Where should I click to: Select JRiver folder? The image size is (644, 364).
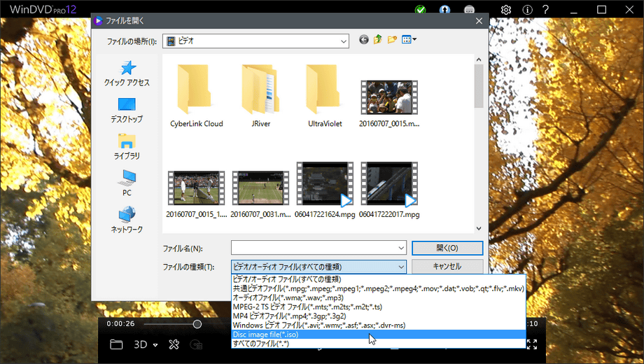261,96
